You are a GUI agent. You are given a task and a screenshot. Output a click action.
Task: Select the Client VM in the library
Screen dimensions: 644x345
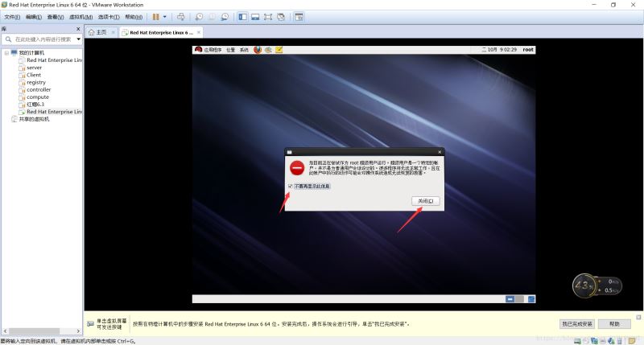coord(34,75)
